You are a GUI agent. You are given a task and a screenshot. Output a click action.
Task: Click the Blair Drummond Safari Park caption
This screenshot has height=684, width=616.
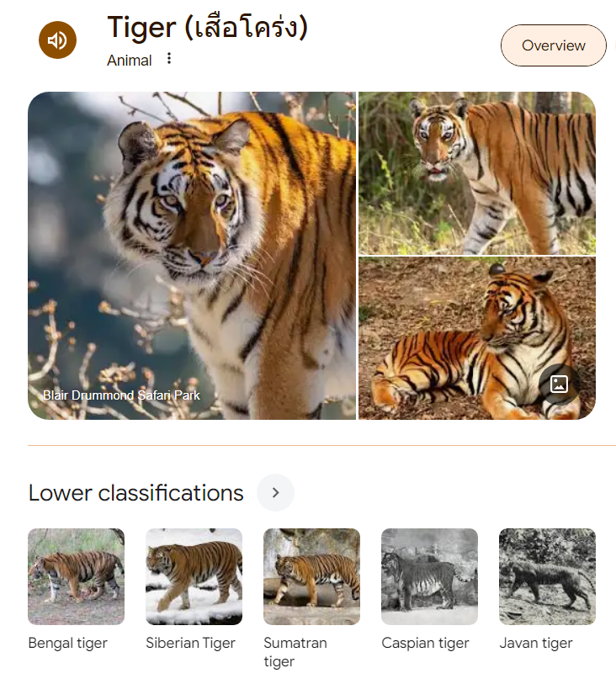point(121,395)
